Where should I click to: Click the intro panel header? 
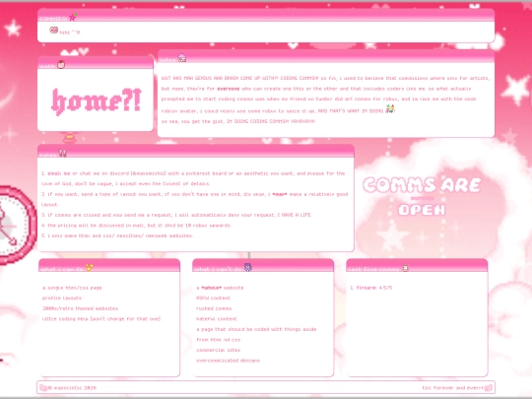[x=326, y=57]
